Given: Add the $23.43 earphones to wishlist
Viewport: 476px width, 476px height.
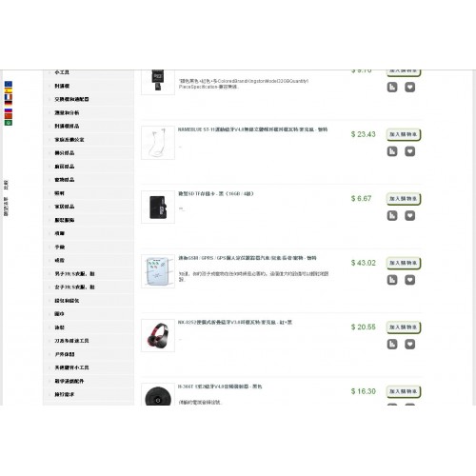Looking at the screenshot, I should 409,151.
